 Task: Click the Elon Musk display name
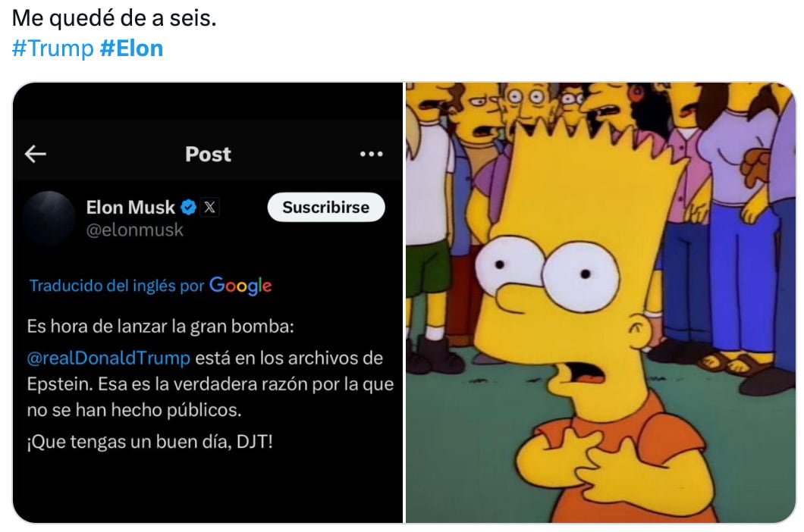[x=130, y=207]
